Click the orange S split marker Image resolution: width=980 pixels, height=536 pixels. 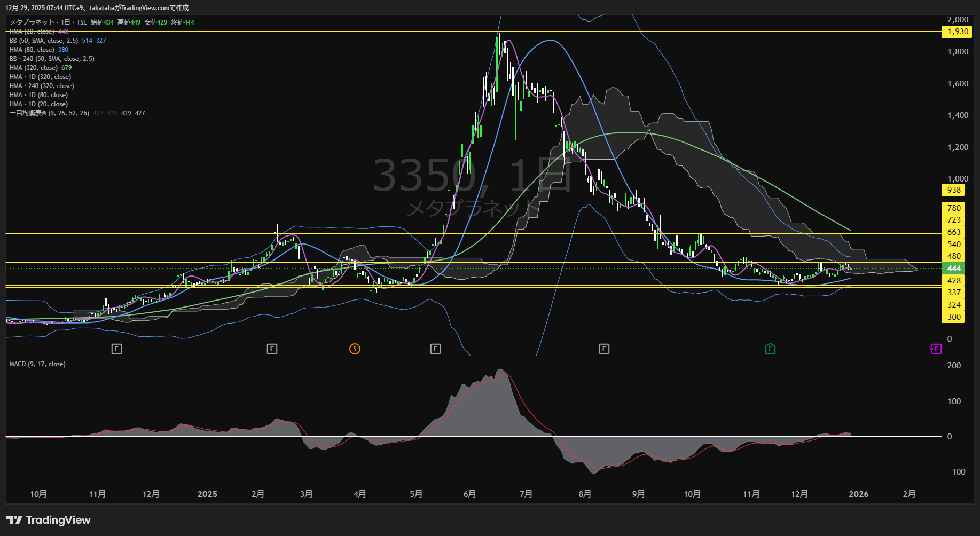coord(355,349)
